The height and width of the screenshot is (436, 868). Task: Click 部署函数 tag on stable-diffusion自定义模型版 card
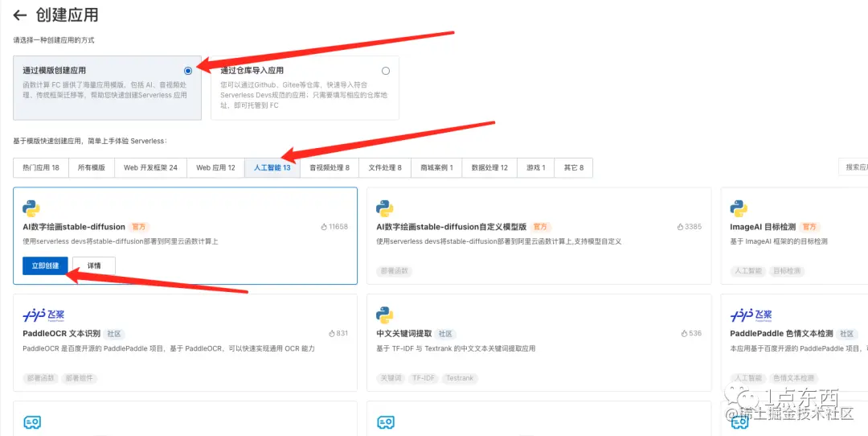395,271
